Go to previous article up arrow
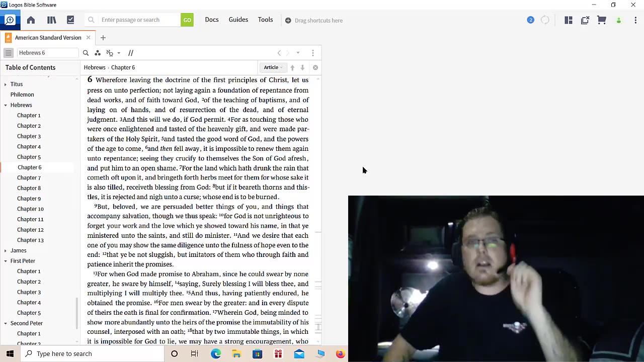The image size is (644, 362). pyautogui.click(x=292, y=67)
